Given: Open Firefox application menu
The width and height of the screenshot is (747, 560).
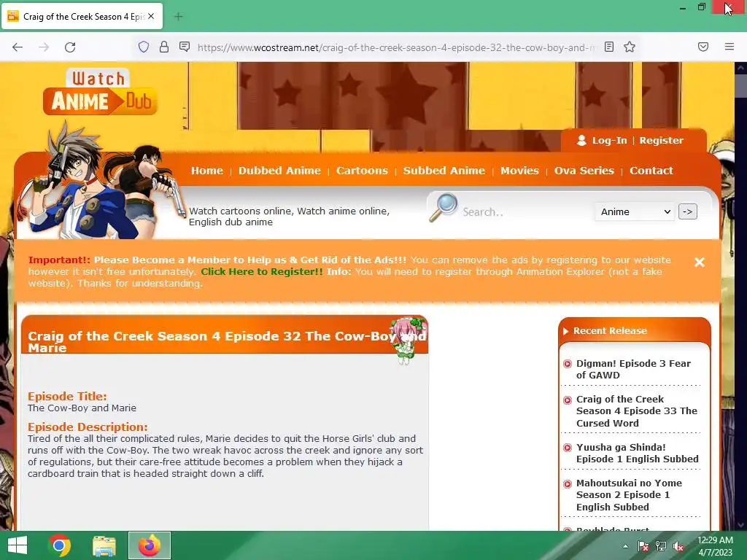Looking at the screenshot, I should click(x=729, y=47).
